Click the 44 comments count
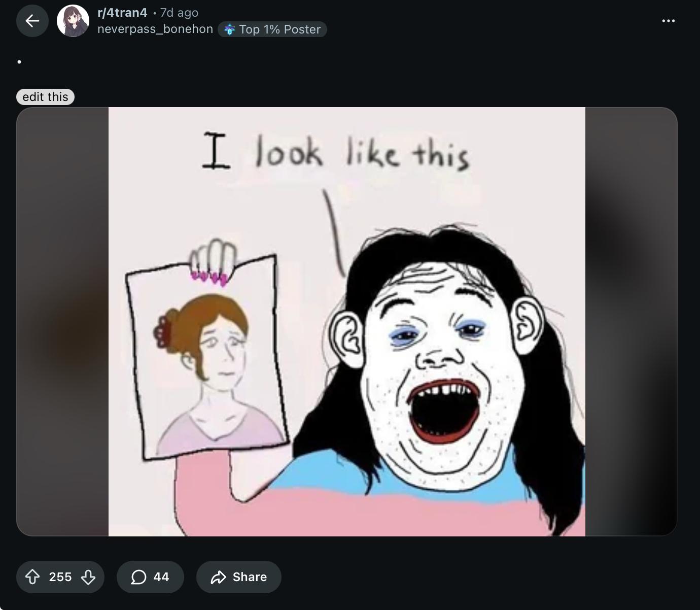The width and height of the screenshot is (700, 610). click(161, 577)
